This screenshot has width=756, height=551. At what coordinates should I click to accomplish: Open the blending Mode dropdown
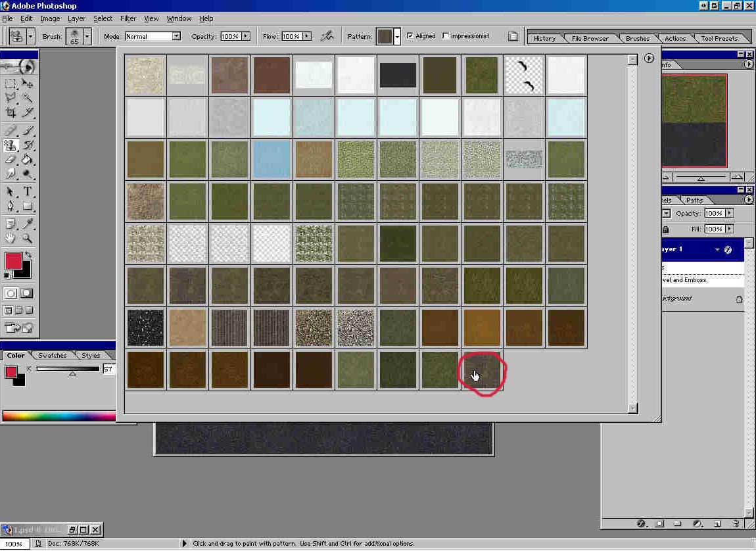(176, 36)
